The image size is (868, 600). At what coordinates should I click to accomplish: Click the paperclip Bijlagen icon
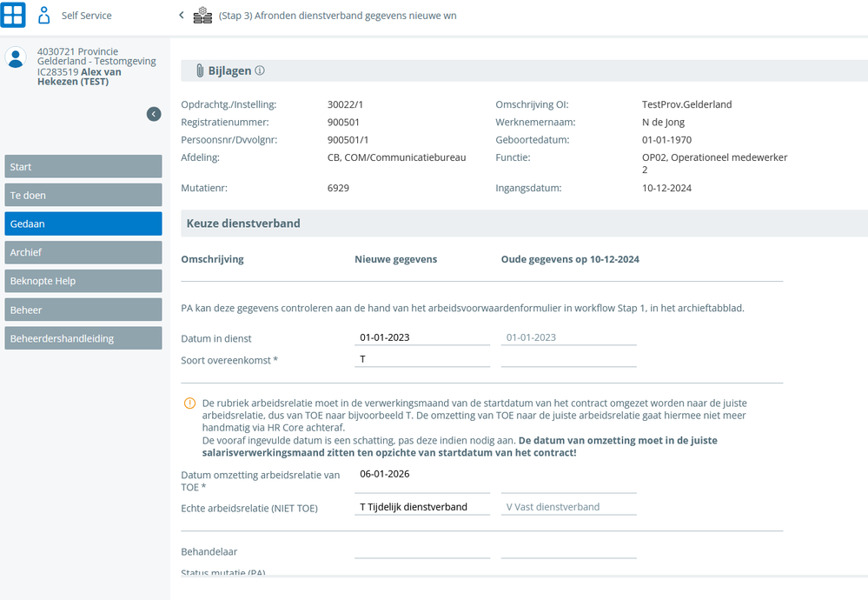(200, 70)
